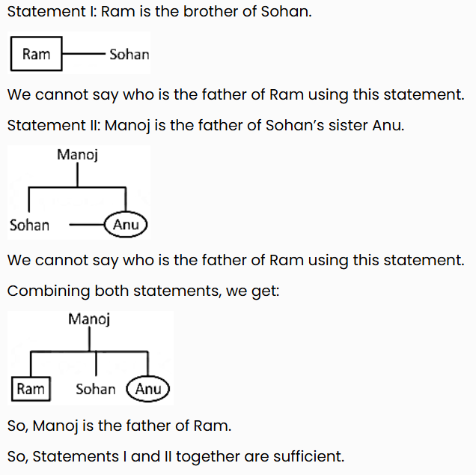Image resolution: width=476 pixels, height=475 pixels.
Task: Click circled Anu in combined diagram
Action: [148, 389]
